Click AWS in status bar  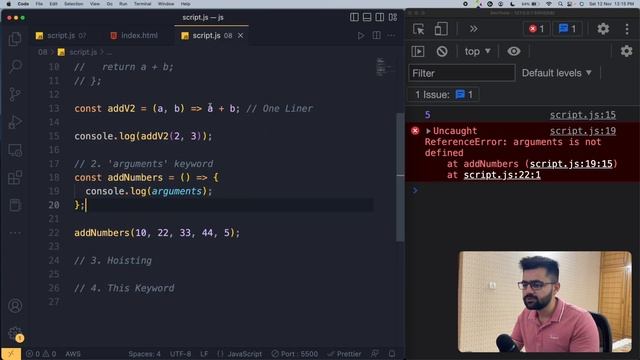click(73, 354)
